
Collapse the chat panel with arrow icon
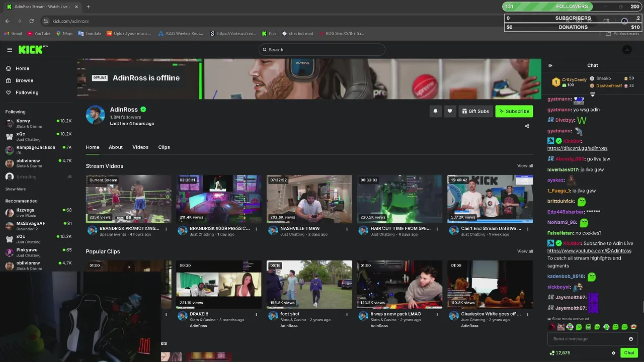pyautogui.click(x=550, y=65)
